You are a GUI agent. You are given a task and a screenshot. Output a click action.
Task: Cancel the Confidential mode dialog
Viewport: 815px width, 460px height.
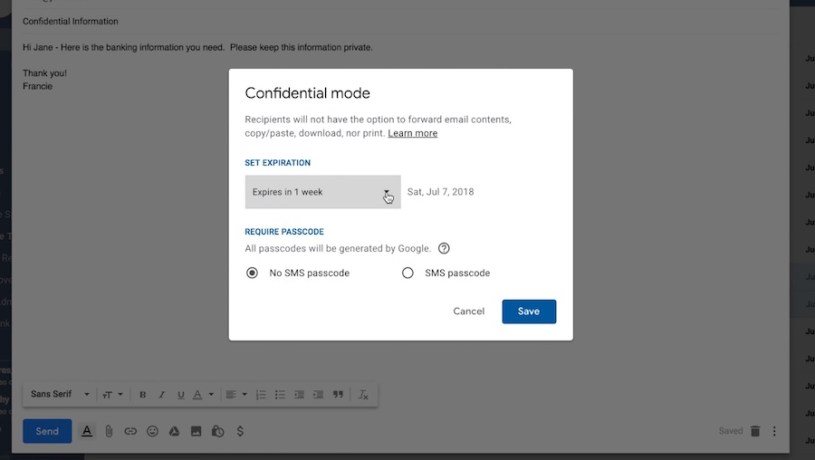[468, 311]
